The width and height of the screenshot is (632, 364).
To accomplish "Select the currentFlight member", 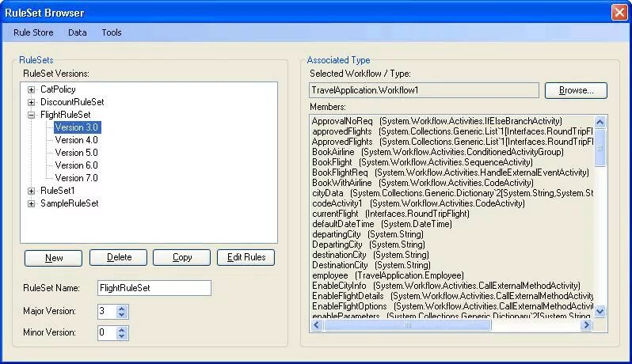I will click(391, 214).
